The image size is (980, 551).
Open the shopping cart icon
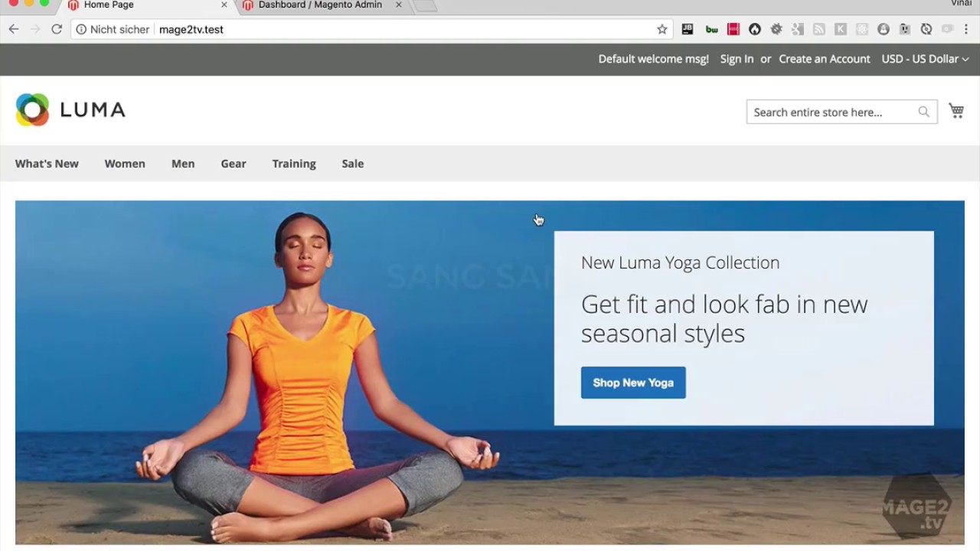pyautogui.click(x=956, y=111)
